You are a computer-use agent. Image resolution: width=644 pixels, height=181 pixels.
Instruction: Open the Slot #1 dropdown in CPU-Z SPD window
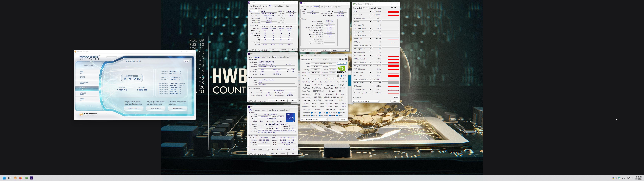pyautogui.click(x=255, y=11)
